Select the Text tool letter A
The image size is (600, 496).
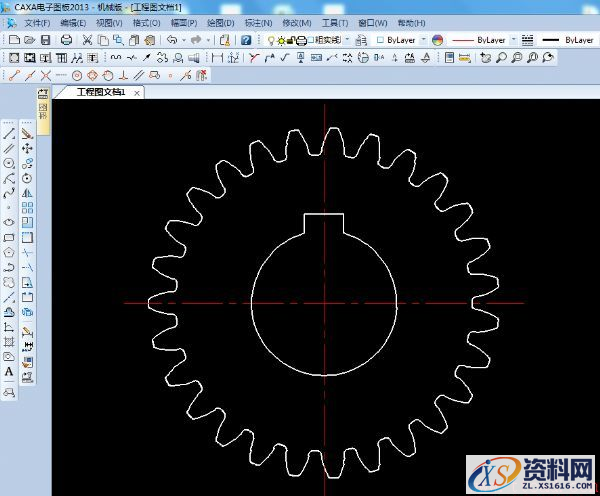point(9,372)
